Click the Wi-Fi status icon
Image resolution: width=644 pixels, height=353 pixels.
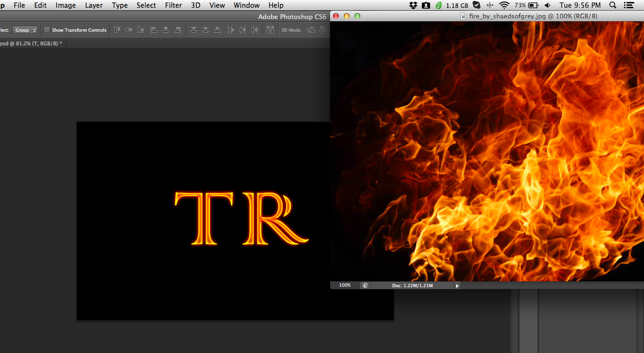tap(503, 5)
